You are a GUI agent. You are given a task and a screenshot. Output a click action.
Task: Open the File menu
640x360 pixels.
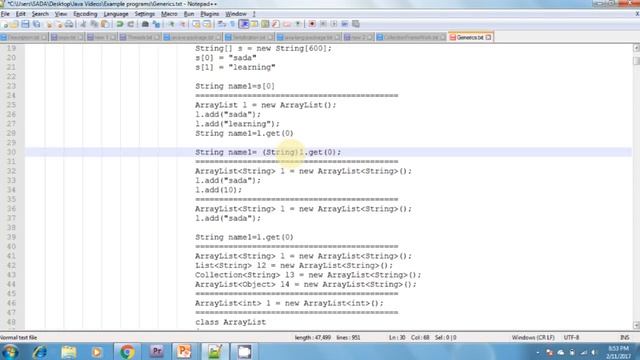tap(5, 14)
